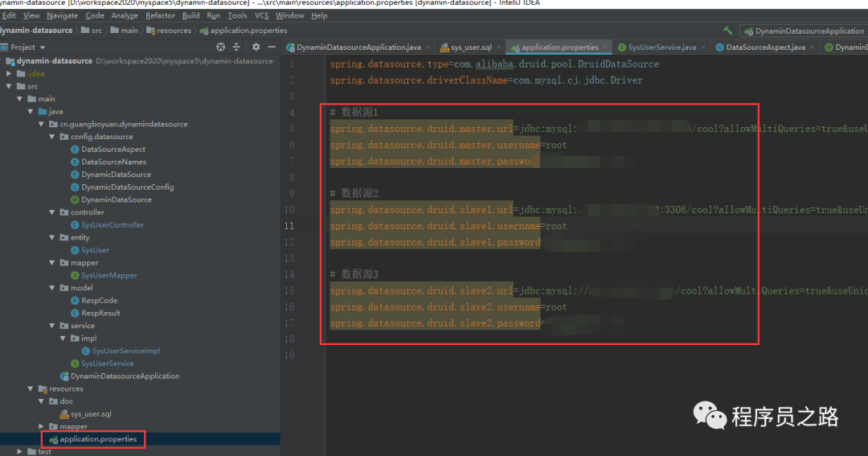The height and width of the screenshot is (456, 868).
Task: Open the Refactor menu
Action: (160, 15)
